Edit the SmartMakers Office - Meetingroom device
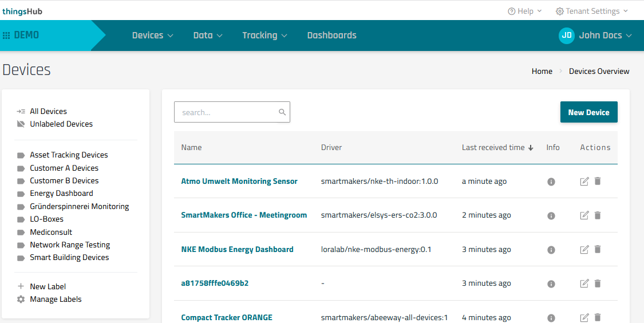This screenshot has width=644, height=323. [584, 215]
